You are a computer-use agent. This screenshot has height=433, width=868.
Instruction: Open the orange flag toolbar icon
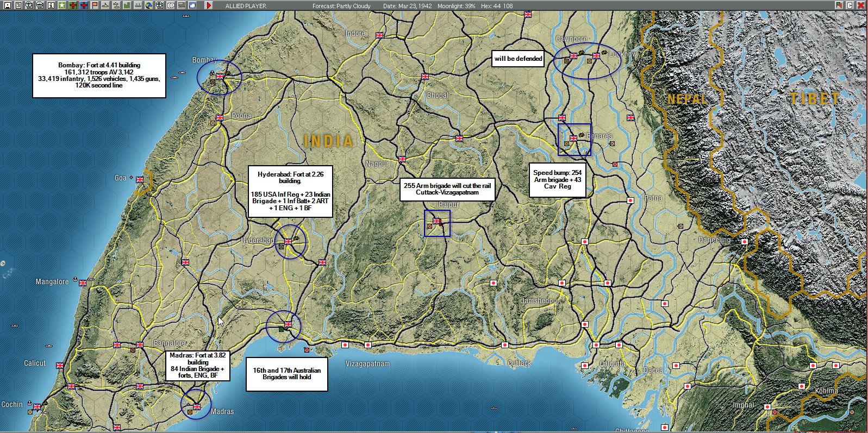(95, 5)
